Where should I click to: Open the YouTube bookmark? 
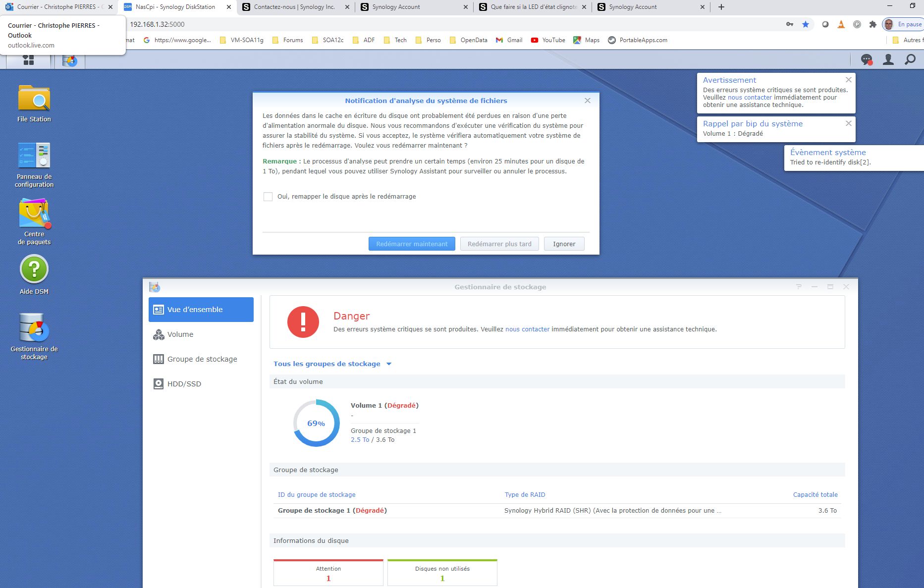pyautogui.click(x=548, y=40)
